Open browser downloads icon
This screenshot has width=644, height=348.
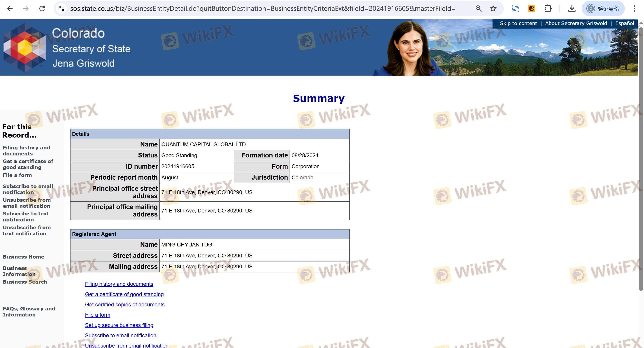coord(571,9)
